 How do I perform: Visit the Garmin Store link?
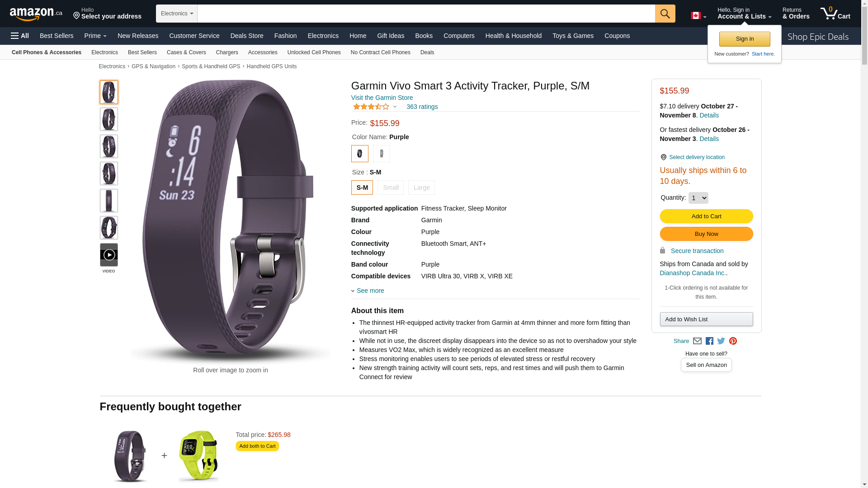(x=382, y=98)
